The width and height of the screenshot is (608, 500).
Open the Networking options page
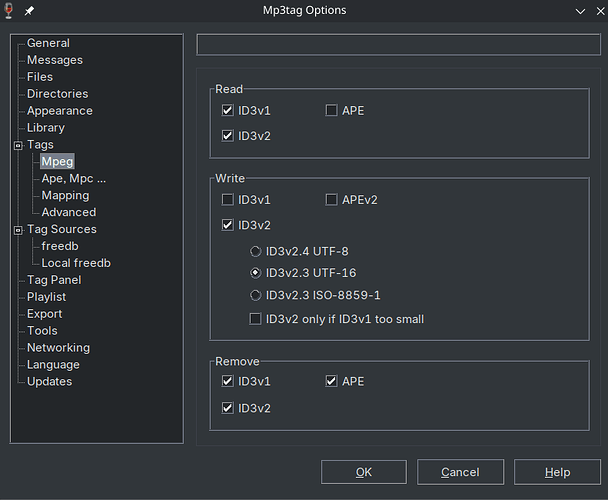pyautogui.click(x=58, y=348)
